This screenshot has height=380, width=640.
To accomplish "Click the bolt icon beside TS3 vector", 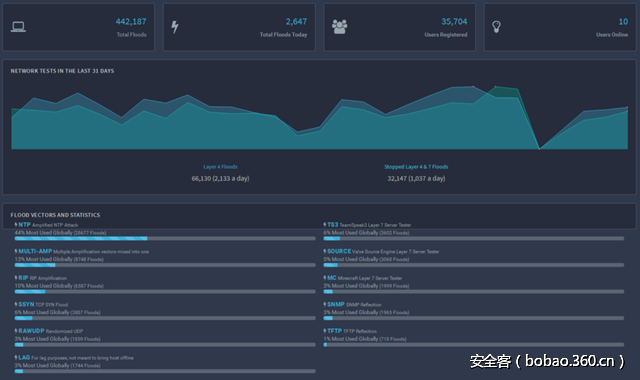I will pyautogui.click(x=325, y=224).
